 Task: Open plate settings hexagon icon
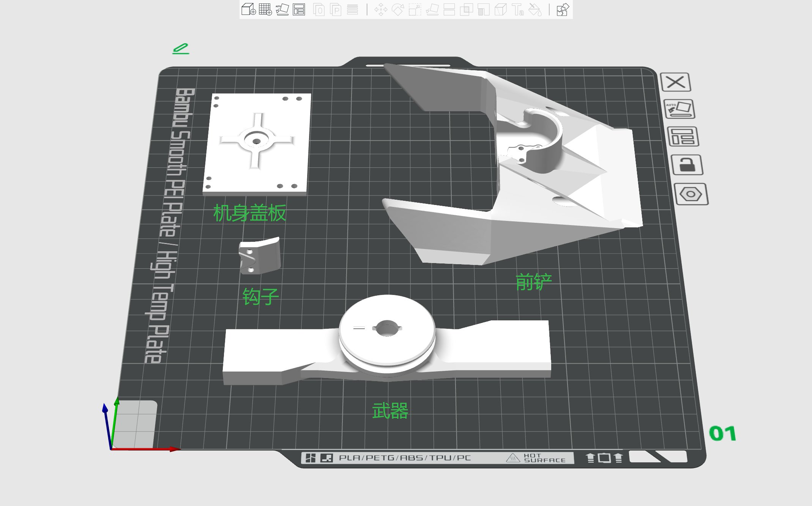click(691, 194)
